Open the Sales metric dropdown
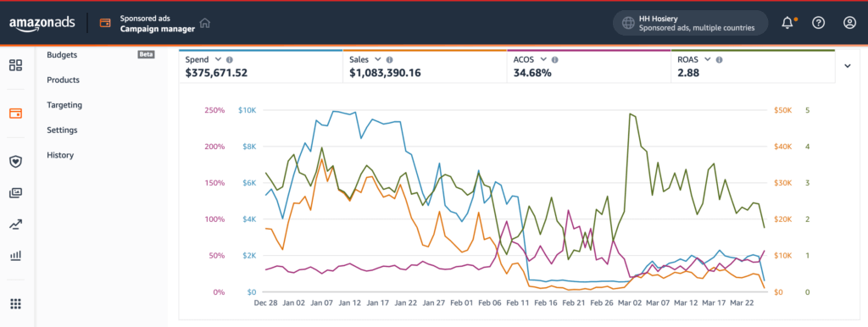Screen dimensions: 868x327 pos(377,59)
